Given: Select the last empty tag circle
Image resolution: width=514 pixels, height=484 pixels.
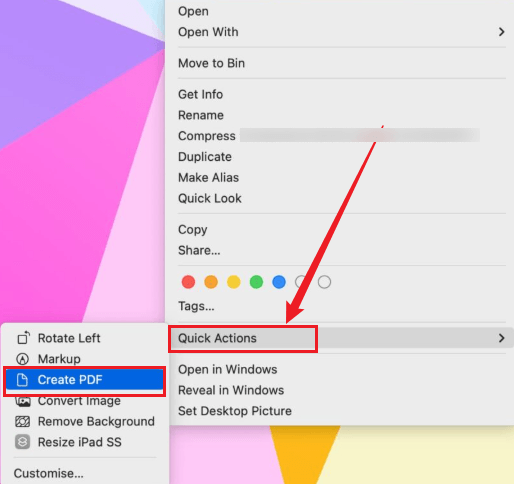Looking at the screenshot, I should pyautogui.click(x=324, y=282).
